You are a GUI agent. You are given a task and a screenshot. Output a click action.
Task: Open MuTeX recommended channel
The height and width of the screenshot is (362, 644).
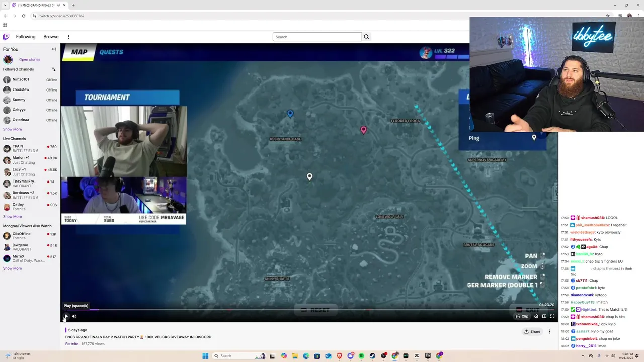[x=30, y=258]
